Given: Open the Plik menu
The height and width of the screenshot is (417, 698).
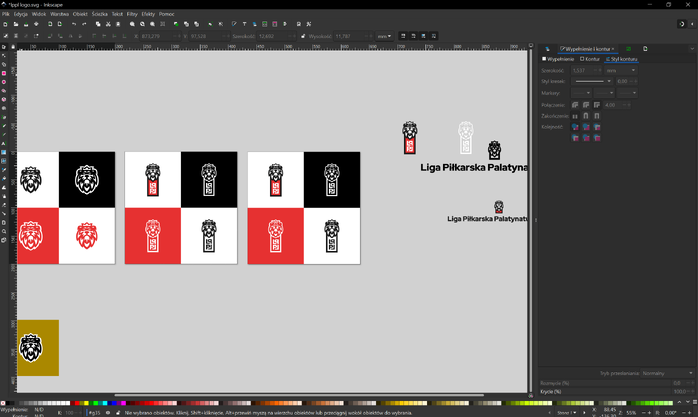Looking at the screenshot, I should pos(6,14).
